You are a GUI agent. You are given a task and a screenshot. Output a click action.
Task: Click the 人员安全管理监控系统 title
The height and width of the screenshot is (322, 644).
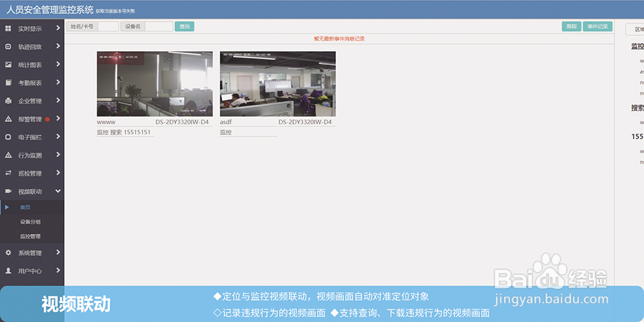pos(50,10)
